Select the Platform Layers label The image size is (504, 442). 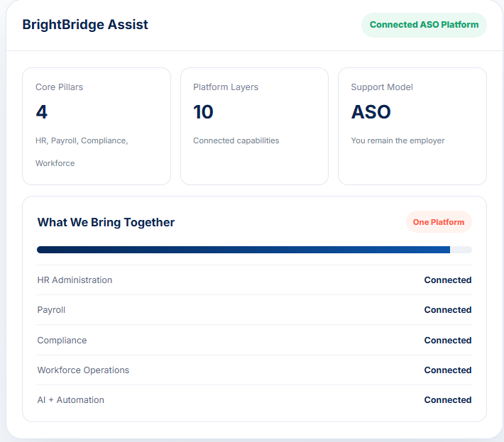coord(226,87)
